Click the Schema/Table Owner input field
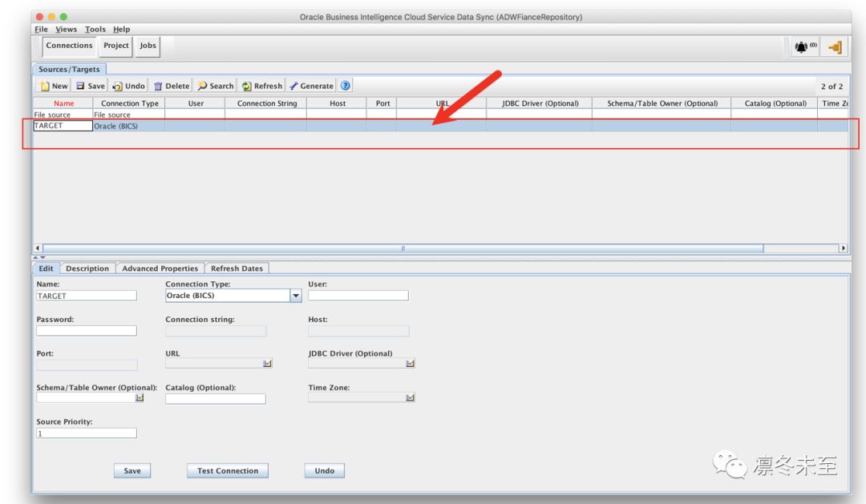The height and width of the screenshot is (504, 866). coord(86,397)
